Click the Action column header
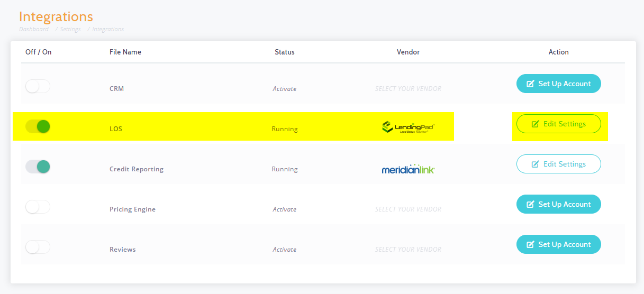 pos(558,52)
